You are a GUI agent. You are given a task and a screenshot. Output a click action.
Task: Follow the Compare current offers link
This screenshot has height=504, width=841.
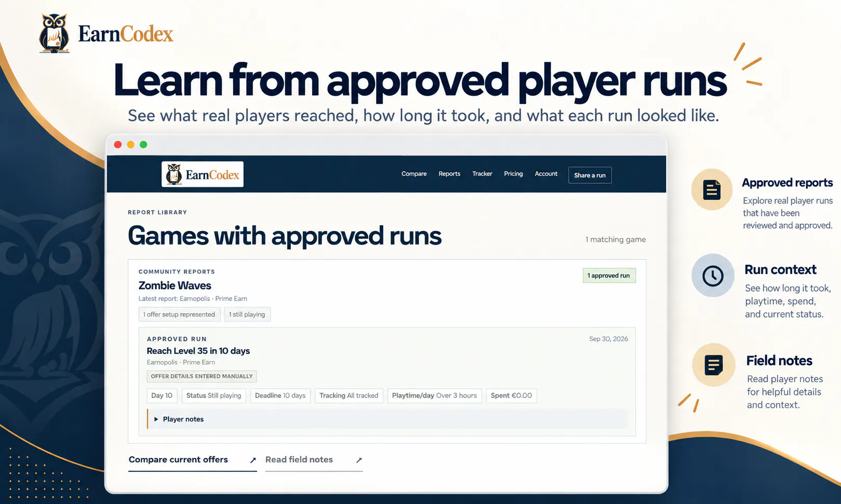point(178,460)
